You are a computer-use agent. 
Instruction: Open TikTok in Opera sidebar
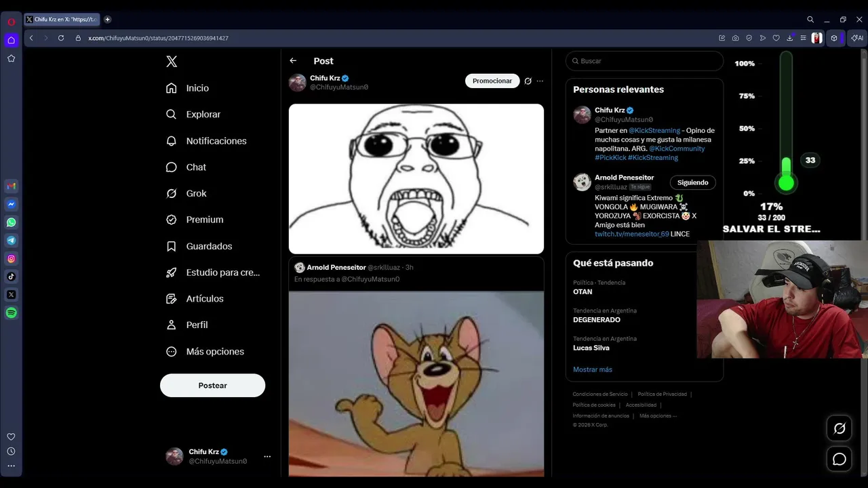11,277
